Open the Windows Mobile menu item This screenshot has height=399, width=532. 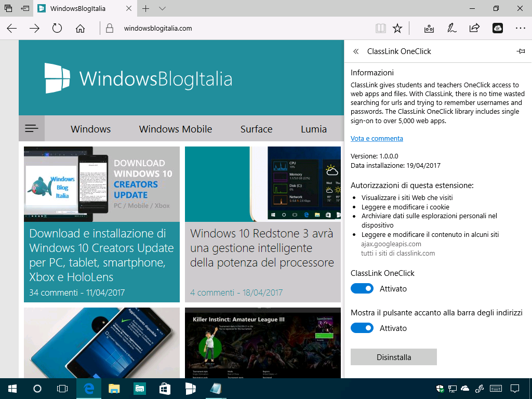point(176,129)
